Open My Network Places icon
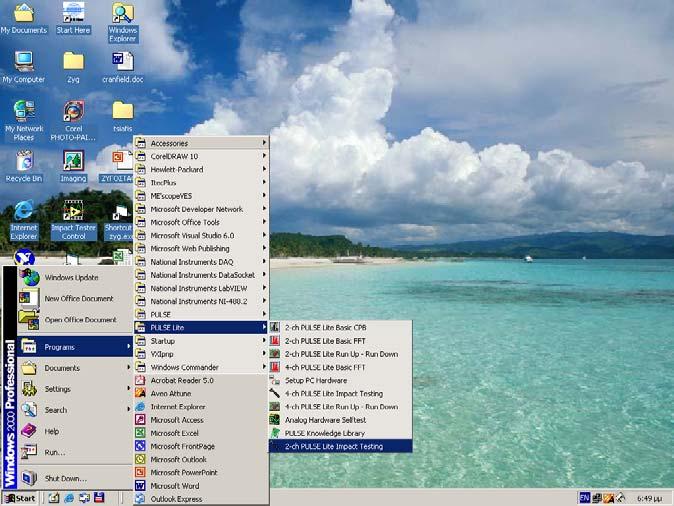This screenshot has width=674, height=506. pyautogui.click(x=24, y=121)
